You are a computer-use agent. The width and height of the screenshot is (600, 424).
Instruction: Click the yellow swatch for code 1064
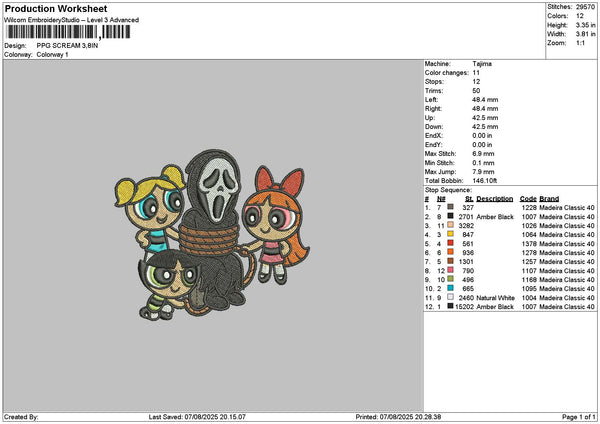tap(450, 234)
